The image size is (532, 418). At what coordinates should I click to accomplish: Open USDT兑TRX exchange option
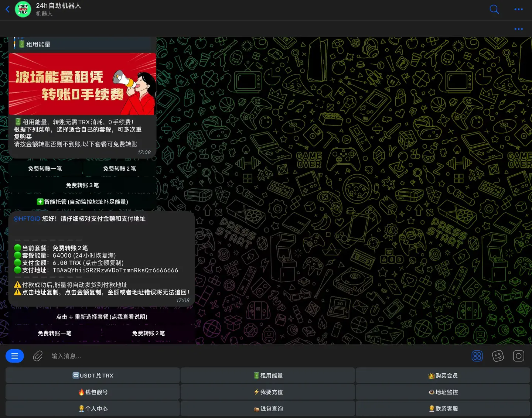click(92, 375)
